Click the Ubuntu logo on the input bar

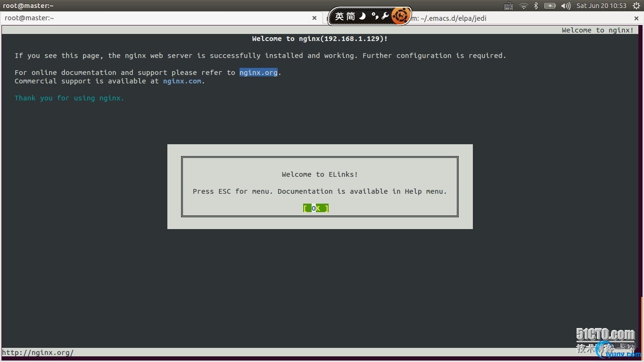coord(400,16)
